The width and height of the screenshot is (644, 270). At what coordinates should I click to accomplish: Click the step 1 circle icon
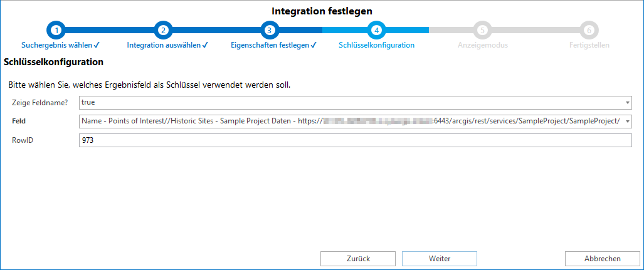[56, 29]
